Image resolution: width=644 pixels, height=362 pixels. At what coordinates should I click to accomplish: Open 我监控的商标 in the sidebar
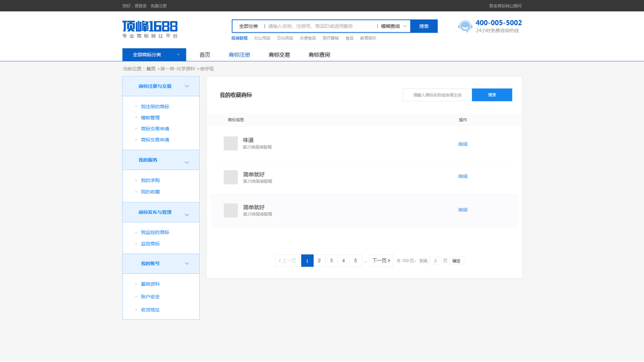point(155,232)
